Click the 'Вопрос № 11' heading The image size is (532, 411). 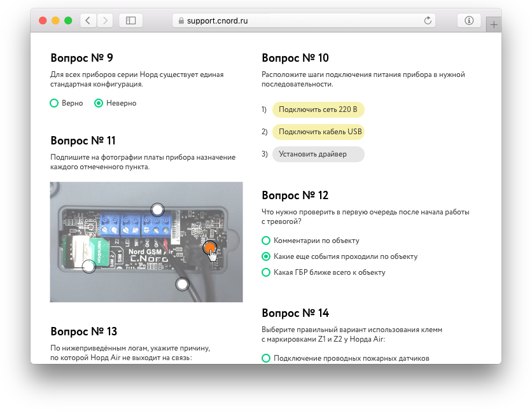point(83,141)
